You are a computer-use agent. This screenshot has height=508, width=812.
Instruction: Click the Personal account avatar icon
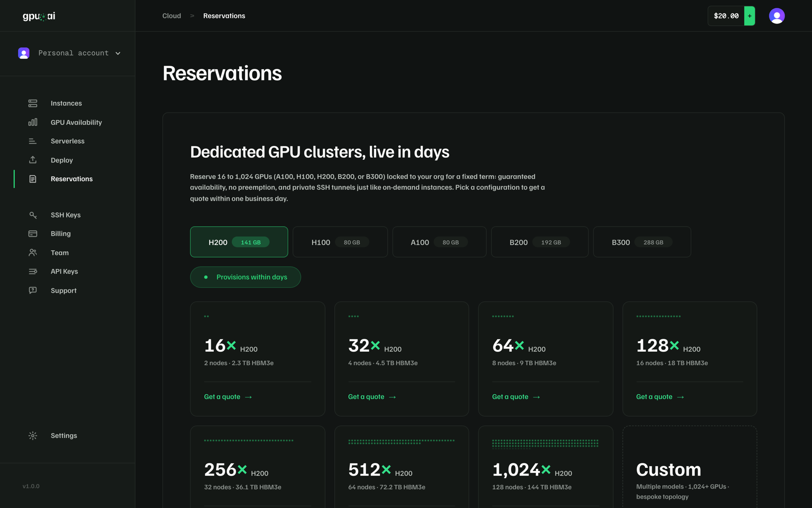point(24,53)
